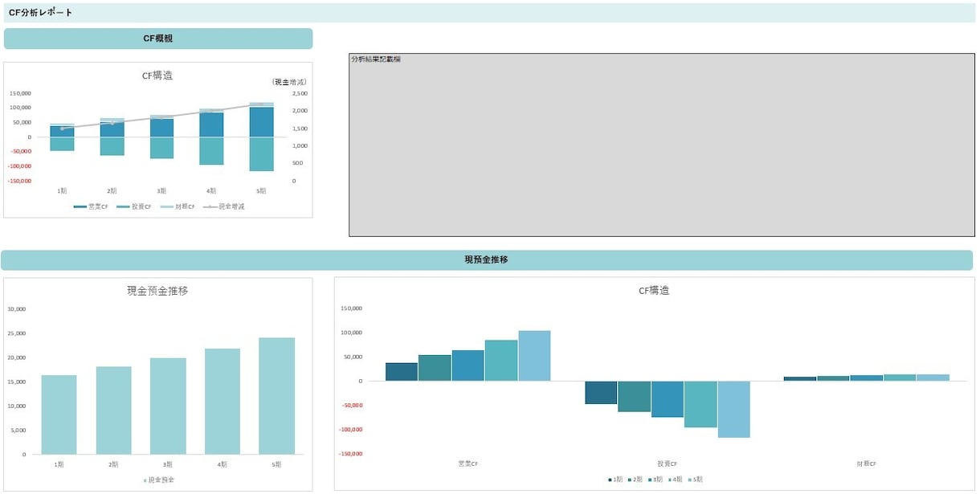Click the 財務CF legend entry in the top chart
The width and height of the screenshot is (980, 494).
pos(178,206)
